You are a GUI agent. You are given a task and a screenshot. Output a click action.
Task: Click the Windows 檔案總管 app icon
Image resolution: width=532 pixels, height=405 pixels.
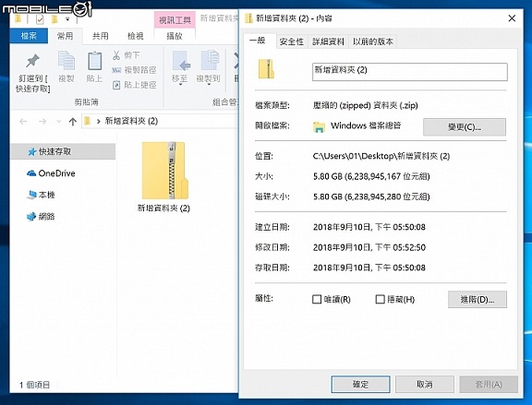pos(319,126)
